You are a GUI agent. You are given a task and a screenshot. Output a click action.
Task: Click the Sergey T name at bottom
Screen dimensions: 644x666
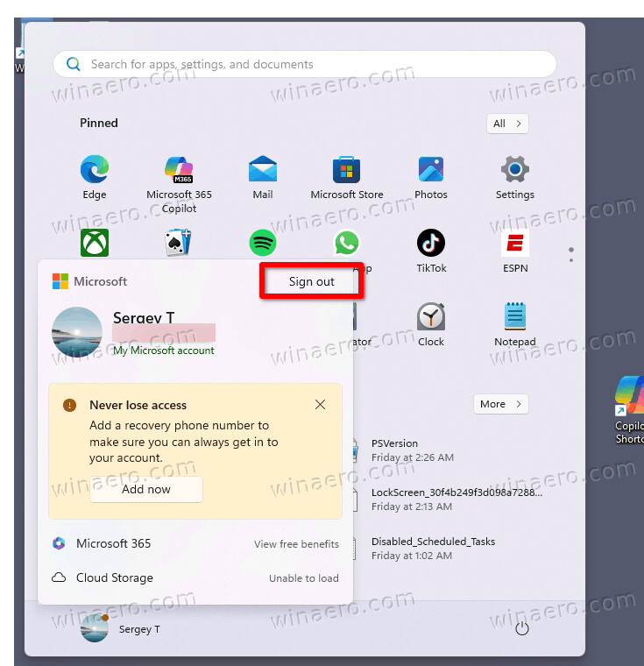pos(139,629)
